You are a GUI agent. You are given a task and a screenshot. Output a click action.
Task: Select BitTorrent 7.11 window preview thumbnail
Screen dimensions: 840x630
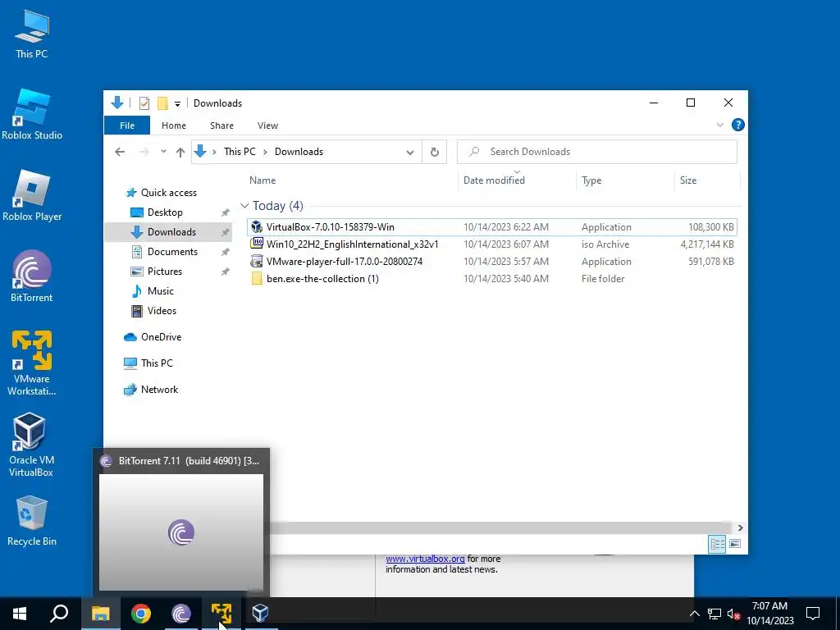tap(181, 532)
